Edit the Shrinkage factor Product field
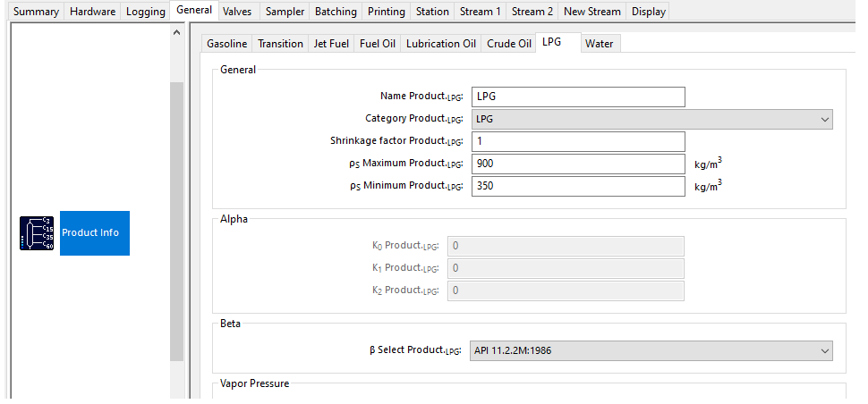868x404 pixels. pyautogui.click(x=578, y=141)
